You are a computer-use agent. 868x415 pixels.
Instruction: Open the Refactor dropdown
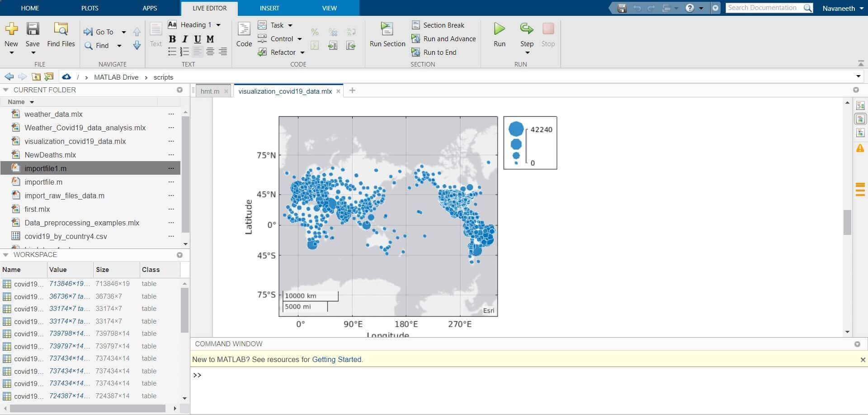tap(302, 52)
